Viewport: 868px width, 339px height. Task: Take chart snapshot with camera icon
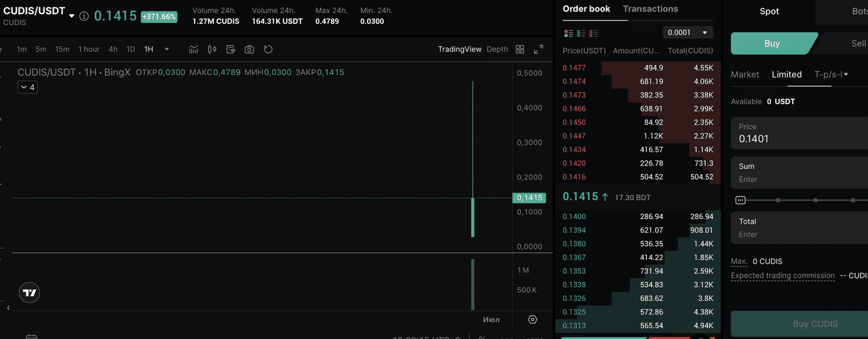click(250, 49)
